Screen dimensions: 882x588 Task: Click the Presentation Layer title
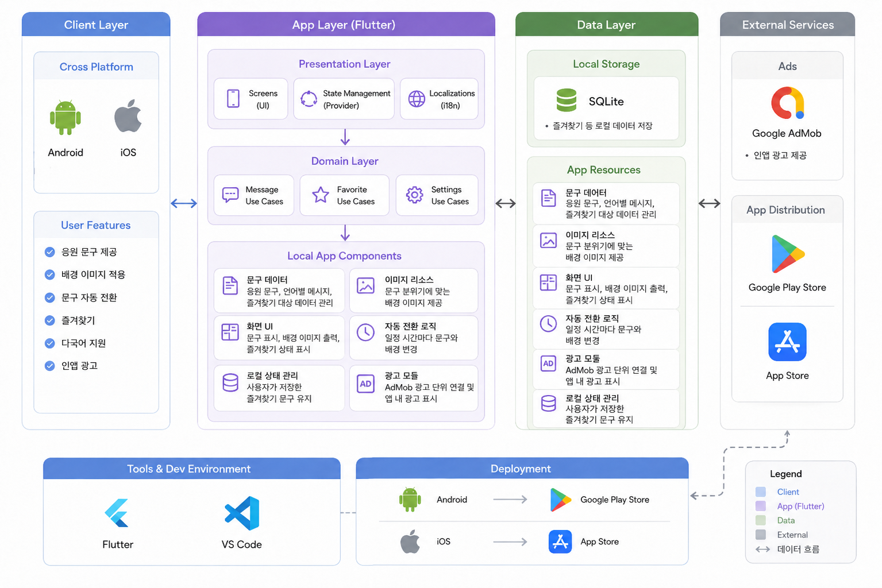345,64
